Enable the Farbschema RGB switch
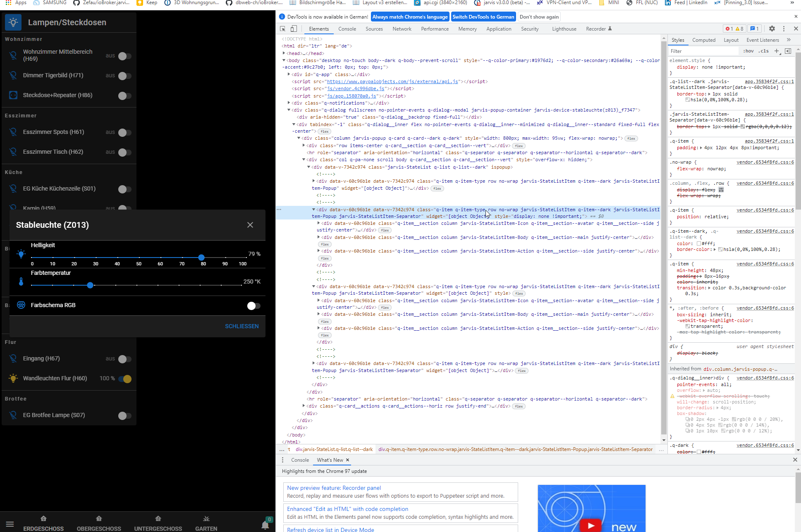This screenshot has width=801, height=532. [x=253, y=305]
